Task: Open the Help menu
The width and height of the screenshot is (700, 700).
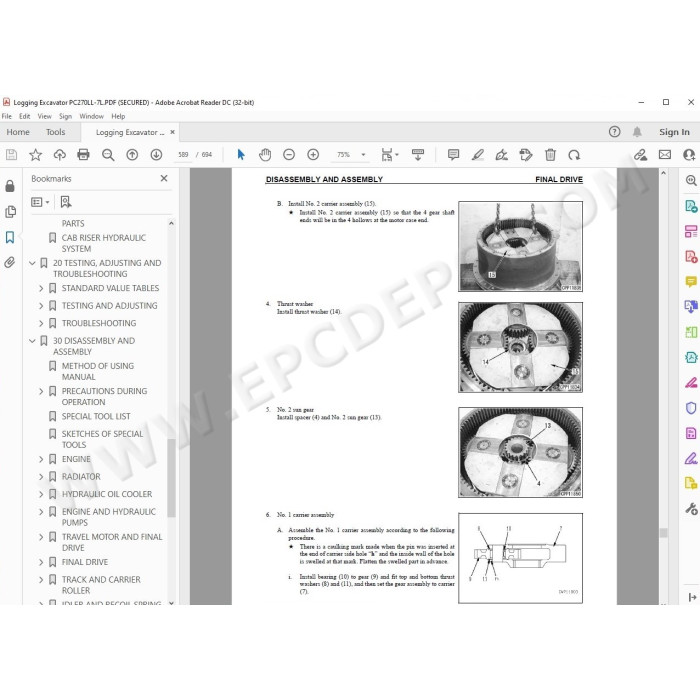Action: (118, 116)
